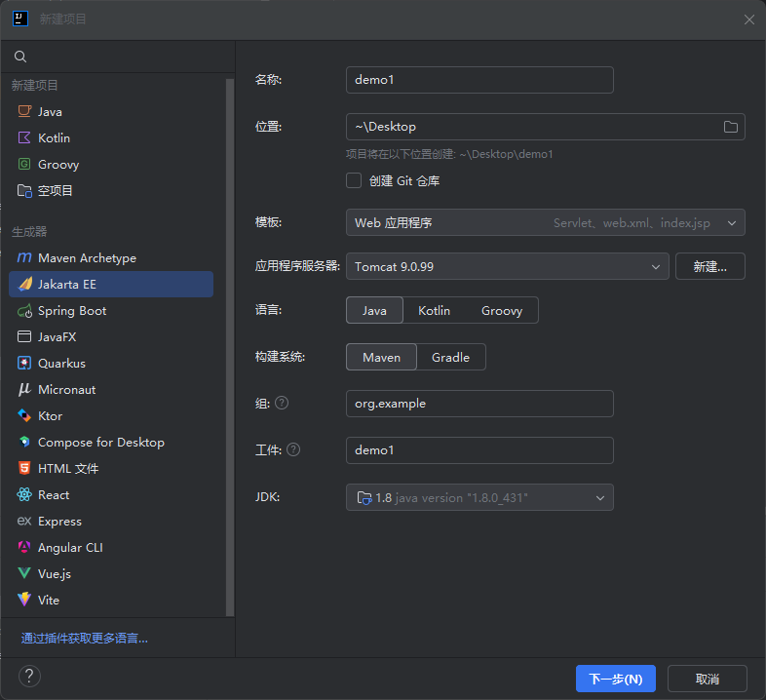Open the JDK 1.8 dropdown
766x700 pixels.
coord(479,497)
